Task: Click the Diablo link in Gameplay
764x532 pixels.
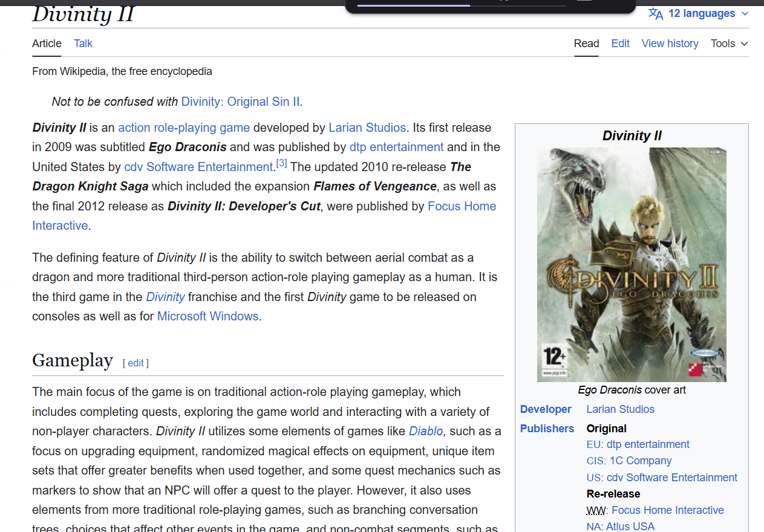Action: (426, 432)
